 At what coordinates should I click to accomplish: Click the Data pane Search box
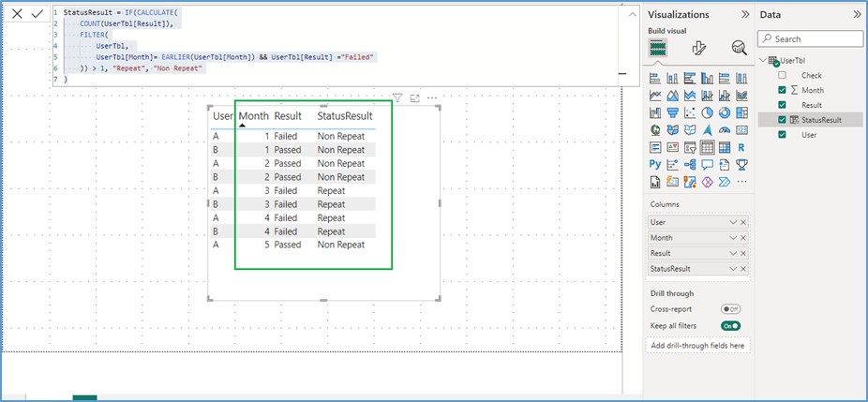tap(810, 38)
